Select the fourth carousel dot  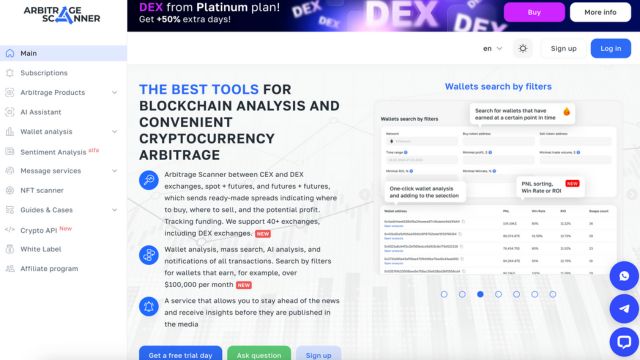tap(498, 294)
